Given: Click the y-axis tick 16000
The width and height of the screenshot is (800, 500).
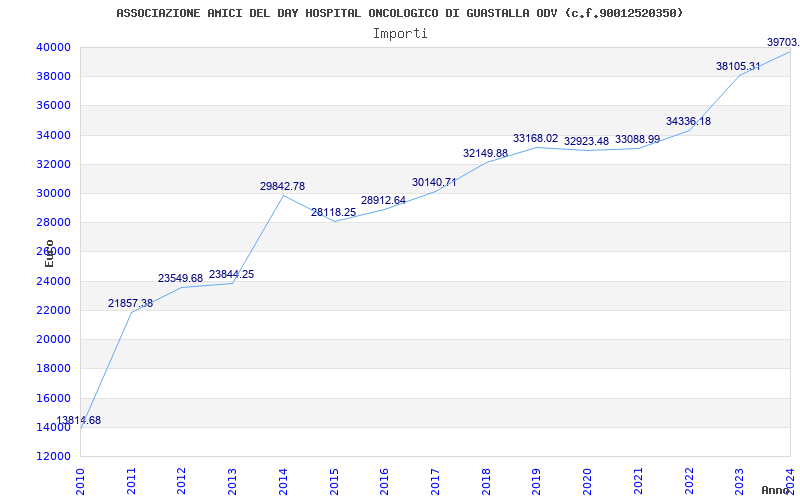Looking at the screenshot, I should [53, 398].
